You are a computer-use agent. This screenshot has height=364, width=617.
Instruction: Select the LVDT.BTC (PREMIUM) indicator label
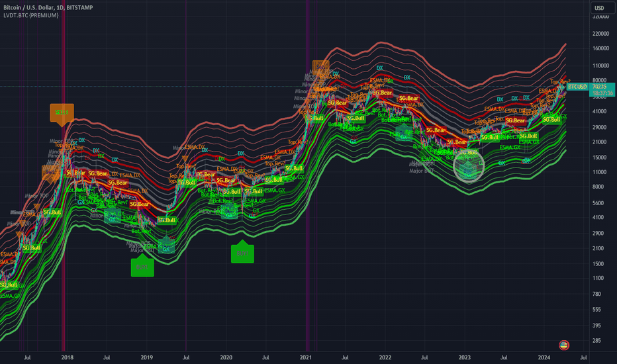coord(30,15)
